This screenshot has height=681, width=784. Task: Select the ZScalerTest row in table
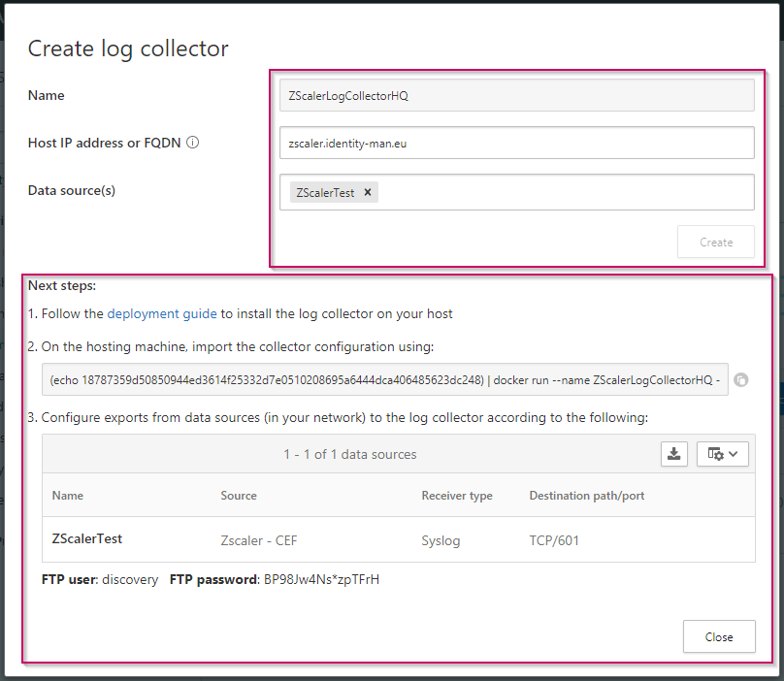tap(87, 538)
